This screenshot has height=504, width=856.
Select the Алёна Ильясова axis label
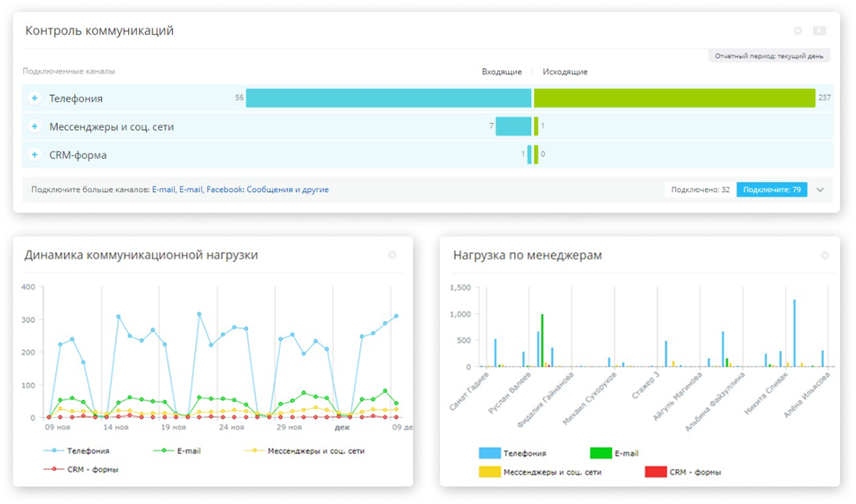pos(807,395)
